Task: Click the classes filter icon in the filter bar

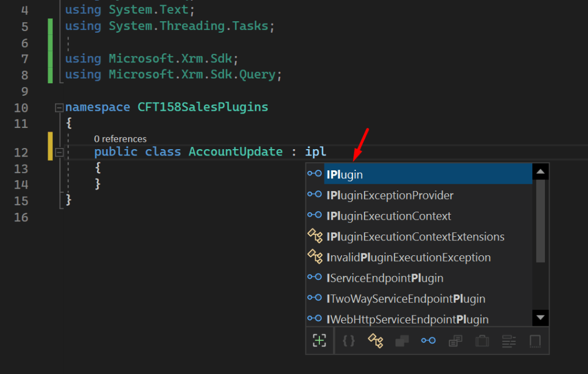Action: [401, 340]
